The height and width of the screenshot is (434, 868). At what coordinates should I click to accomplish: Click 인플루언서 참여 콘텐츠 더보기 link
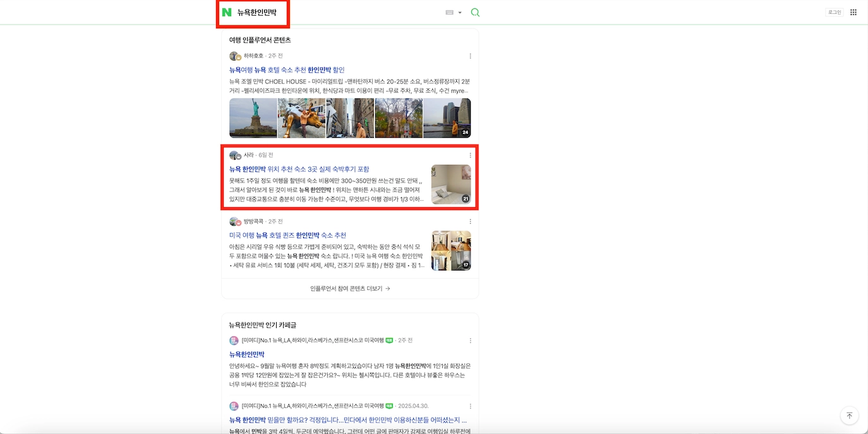point(350,288)
